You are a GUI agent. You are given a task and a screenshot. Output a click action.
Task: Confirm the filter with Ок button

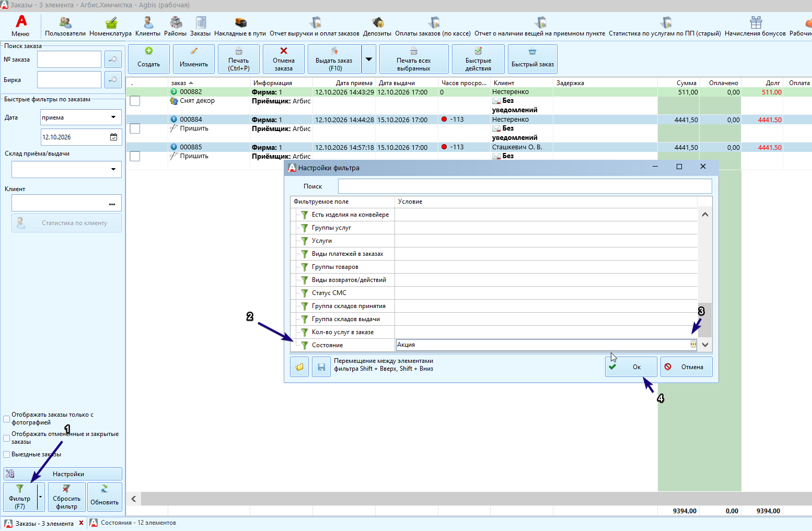[x=631, y=367]
